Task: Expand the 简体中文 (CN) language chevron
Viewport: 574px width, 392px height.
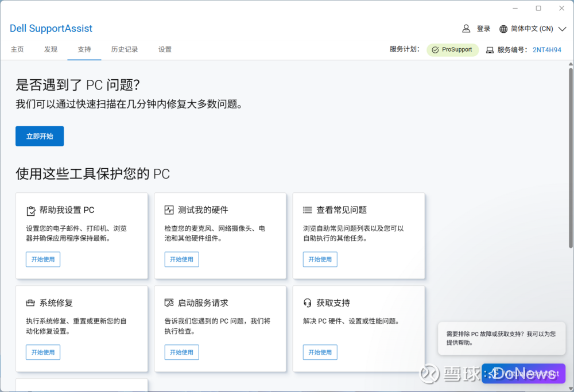Action: tap(563, 29)
